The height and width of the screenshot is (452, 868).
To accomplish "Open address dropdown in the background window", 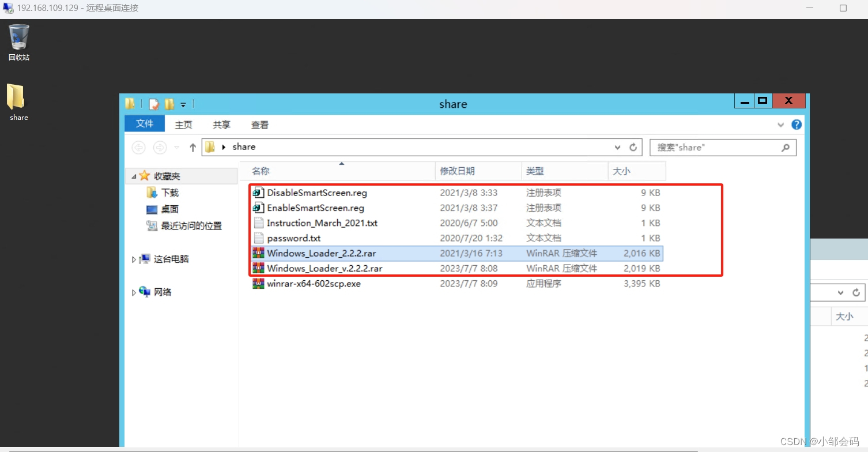I will [841, 292].
